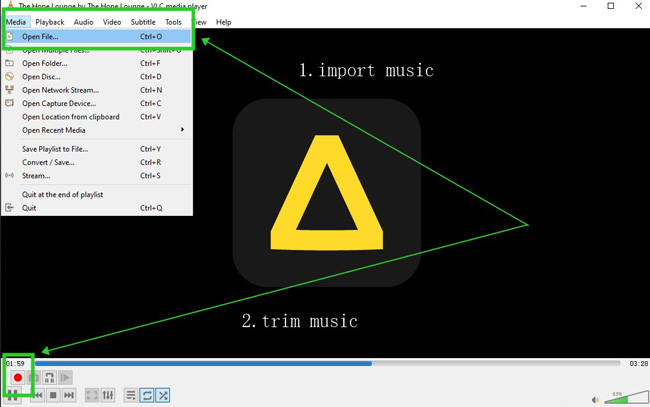Viewport: 650px width, 407px height.
Task: Open the Audio menu
Action: pyautogui.click(x=83, y=22)
